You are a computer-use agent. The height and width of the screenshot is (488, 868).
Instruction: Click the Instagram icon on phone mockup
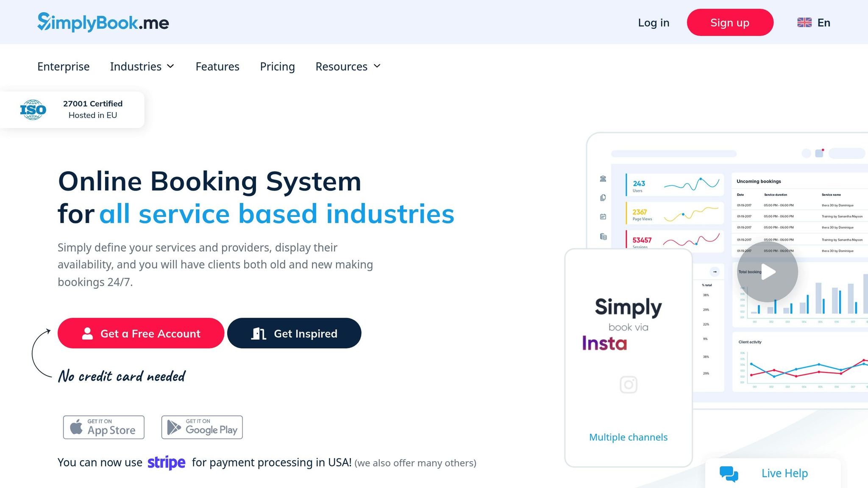(x=629, y=385)
